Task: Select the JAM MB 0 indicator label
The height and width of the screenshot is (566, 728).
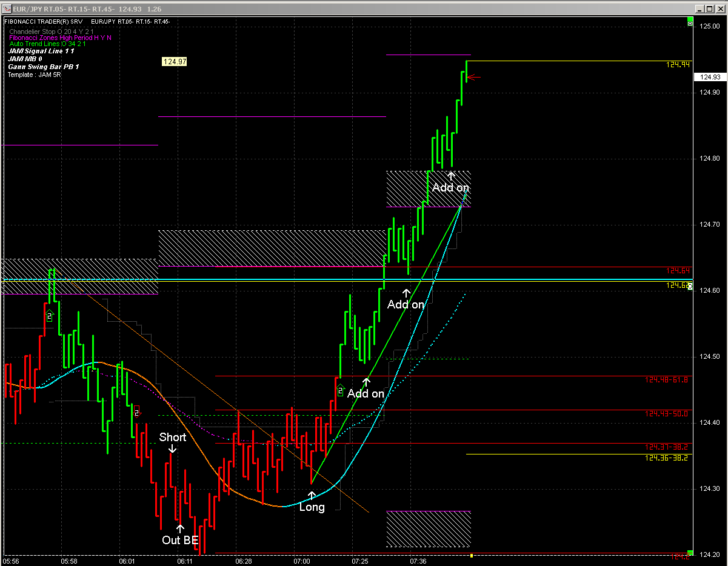Action: (26, 59)
